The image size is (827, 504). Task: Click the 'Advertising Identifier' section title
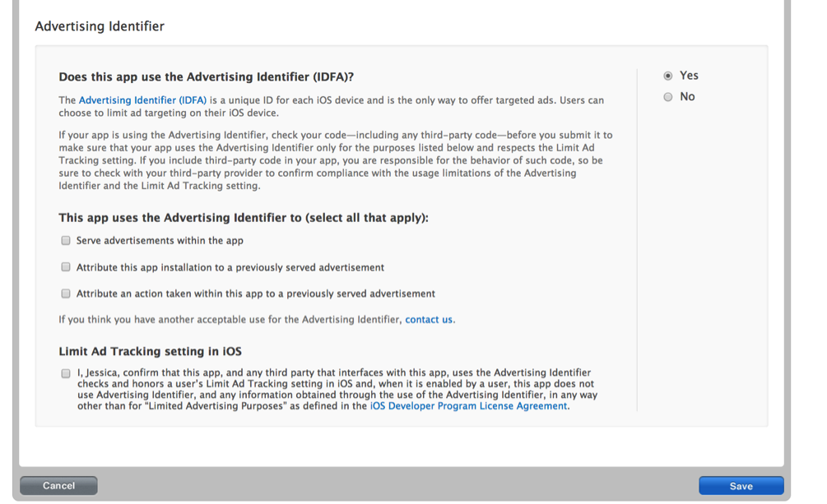[100, 26]
